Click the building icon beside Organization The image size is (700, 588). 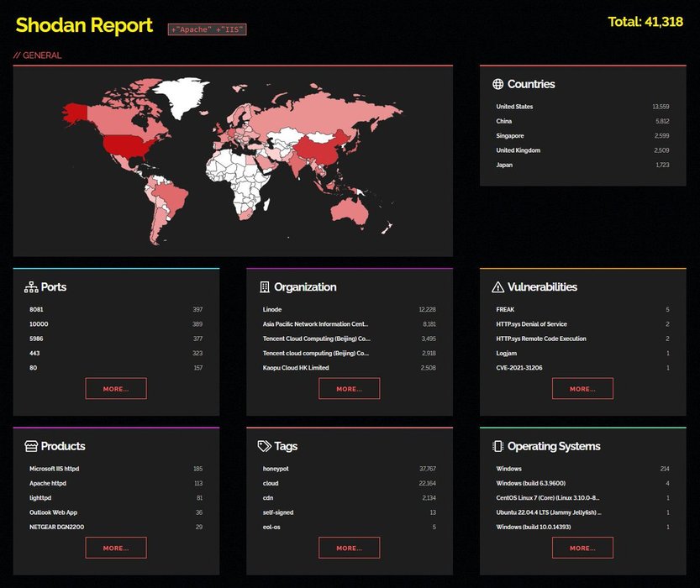[265, 287]
